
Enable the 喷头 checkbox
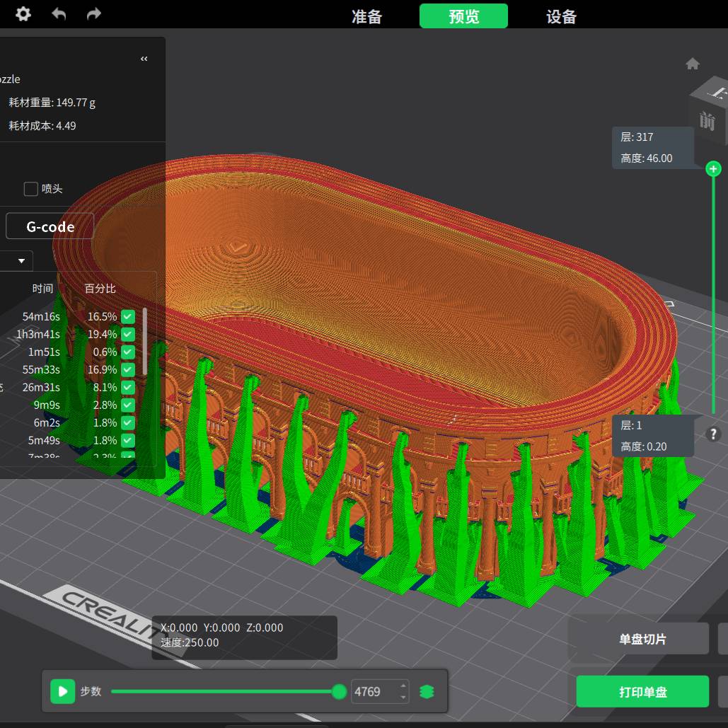coord(30,189)
